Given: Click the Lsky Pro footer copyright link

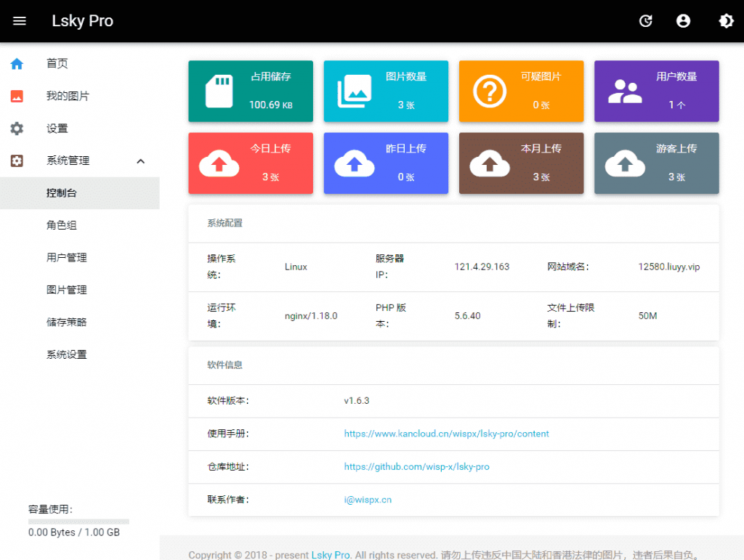Looking at the screenshot, I should pyautogui.click(x=331, y=555).
